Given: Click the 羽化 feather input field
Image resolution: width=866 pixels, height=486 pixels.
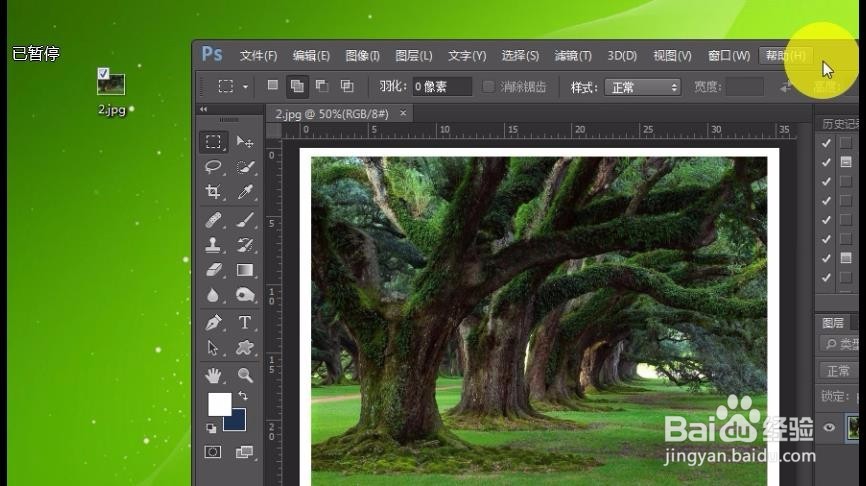Looking at the screenshot, I should coord(442,87).
